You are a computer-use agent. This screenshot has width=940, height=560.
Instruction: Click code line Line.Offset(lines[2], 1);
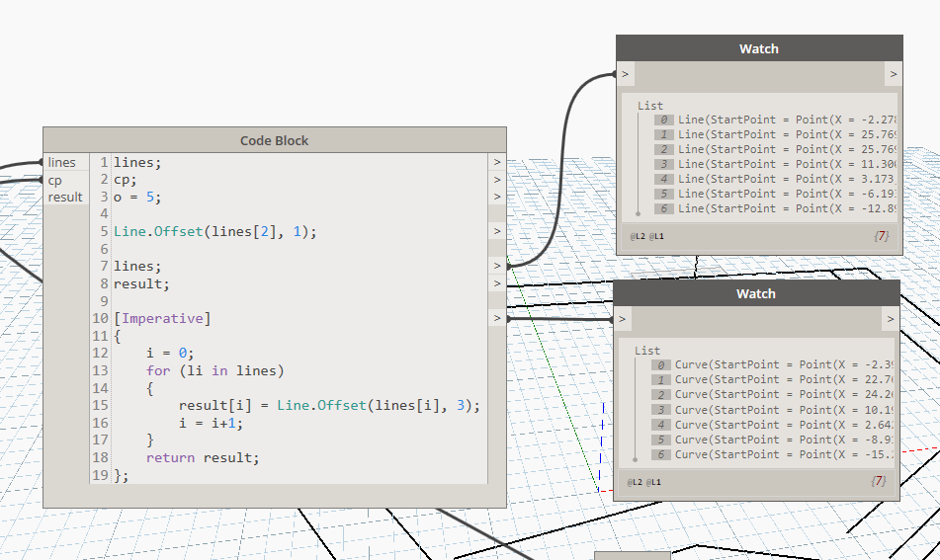214,231
